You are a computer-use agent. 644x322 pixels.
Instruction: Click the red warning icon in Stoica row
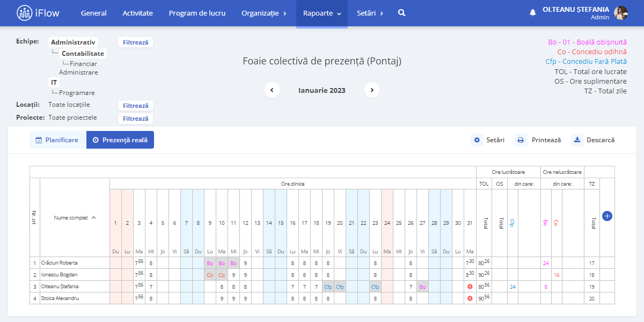pos(470,298)
